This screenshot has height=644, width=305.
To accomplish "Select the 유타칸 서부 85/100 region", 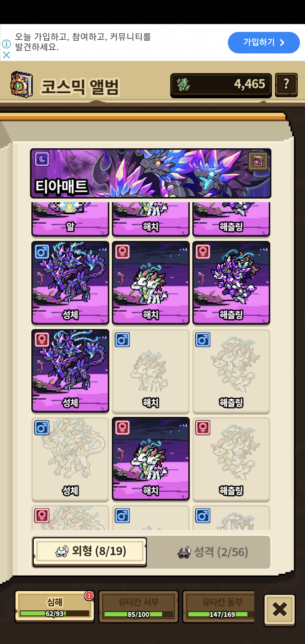I will [138, 606].
